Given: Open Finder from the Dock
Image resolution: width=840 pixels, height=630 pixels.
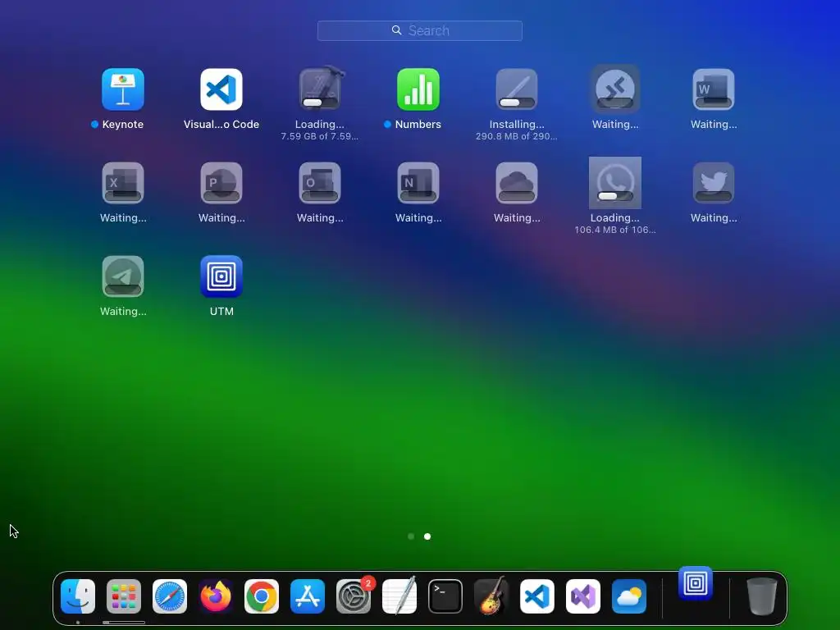Looking at the screenshot, I should pos(78,596).
